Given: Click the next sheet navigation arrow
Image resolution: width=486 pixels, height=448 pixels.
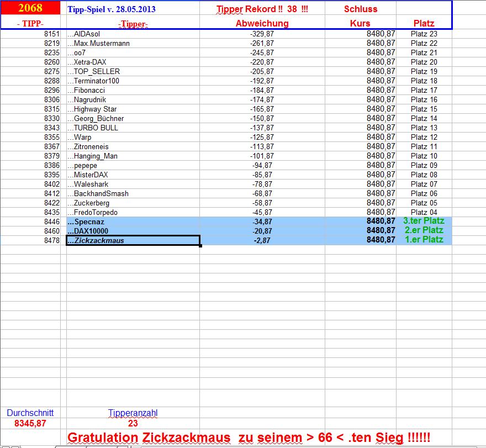Looking at the screenshot, I should point(13,446).
